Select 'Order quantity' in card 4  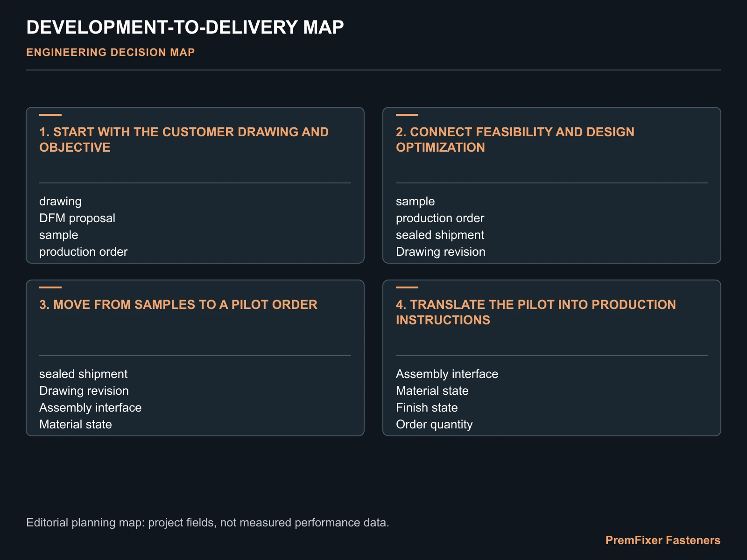tap(434, 425)
